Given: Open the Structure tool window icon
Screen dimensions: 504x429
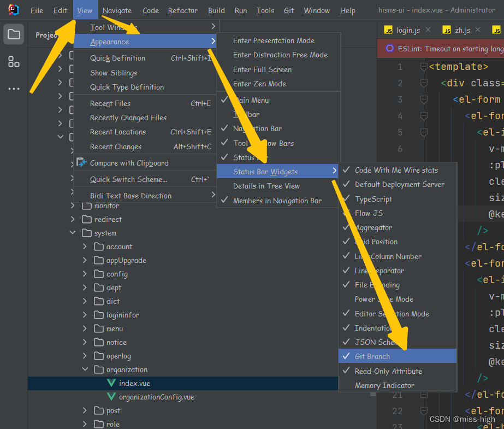Looking at the screenshot, I should coord(14,61).
